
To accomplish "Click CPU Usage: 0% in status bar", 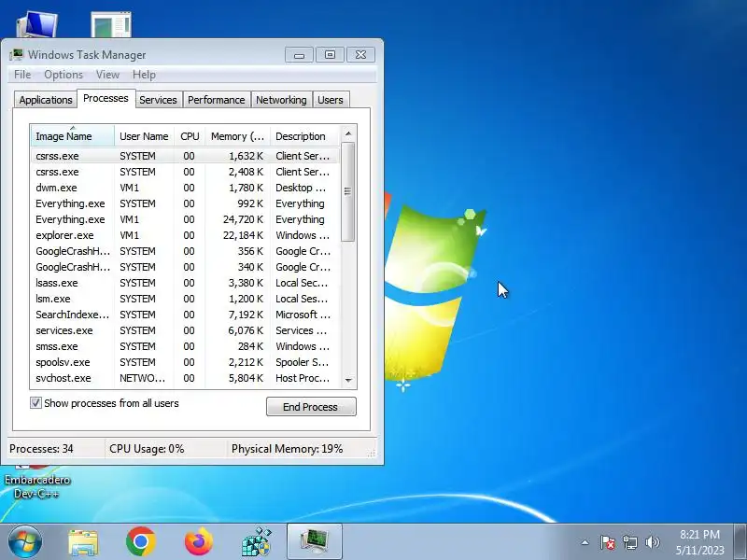I will point(147,449).
